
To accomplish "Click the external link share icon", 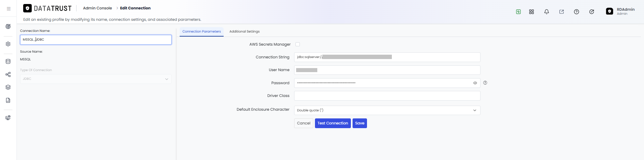I will tap(561, 12).
